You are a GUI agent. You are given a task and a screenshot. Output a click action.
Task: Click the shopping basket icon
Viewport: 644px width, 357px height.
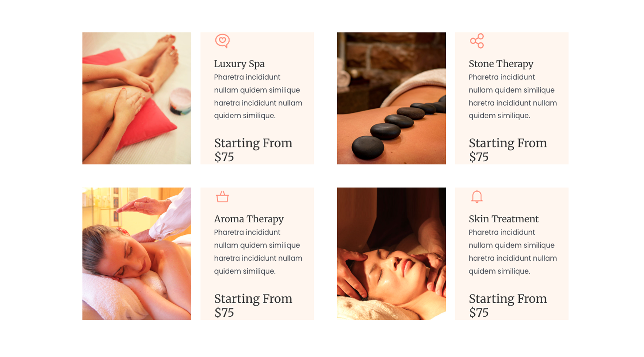222,197
